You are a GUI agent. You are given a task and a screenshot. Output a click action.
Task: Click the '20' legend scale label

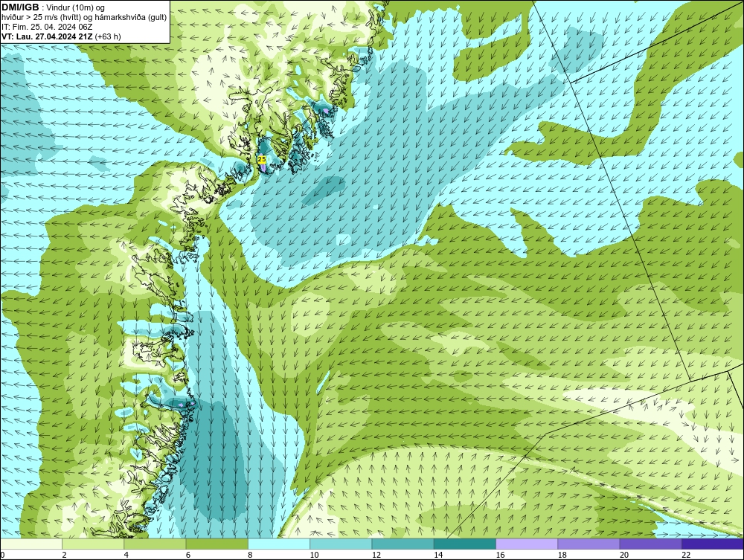pyautogui.click(x=624, y=556)
